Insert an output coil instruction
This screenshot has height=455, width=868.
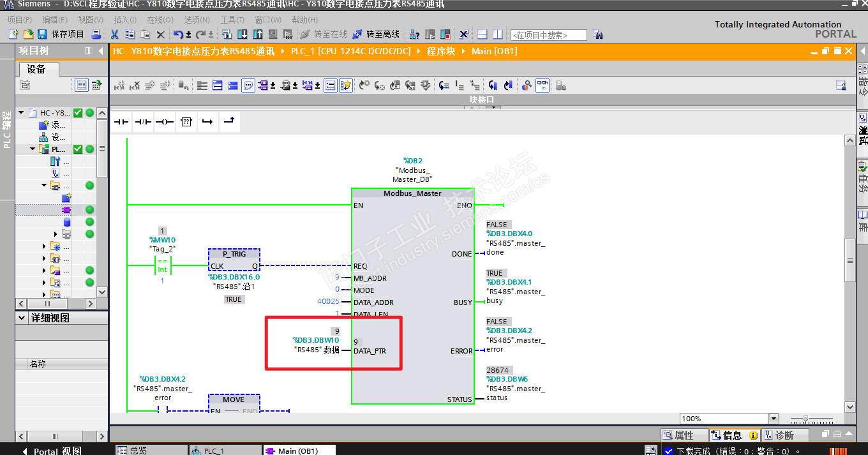click(164, 122)
